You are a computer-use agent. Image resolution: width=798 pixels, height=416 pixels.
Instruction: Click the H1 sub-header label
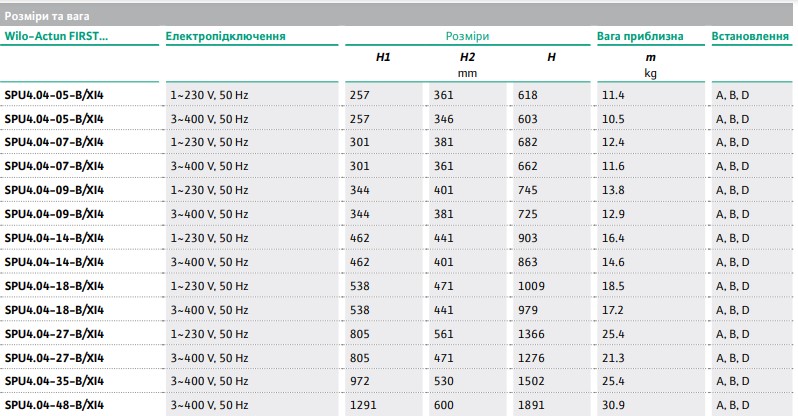[383, 59]
